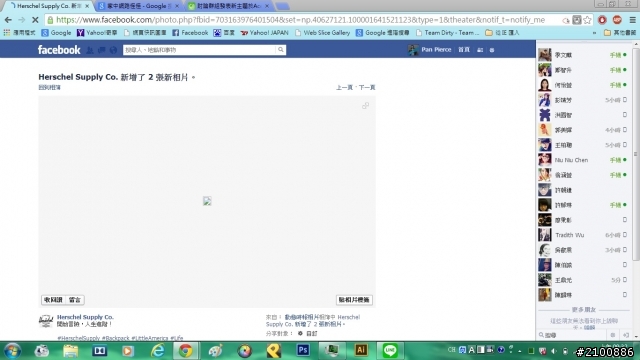Click the Facebook logo in the header

tap(59, 50)
